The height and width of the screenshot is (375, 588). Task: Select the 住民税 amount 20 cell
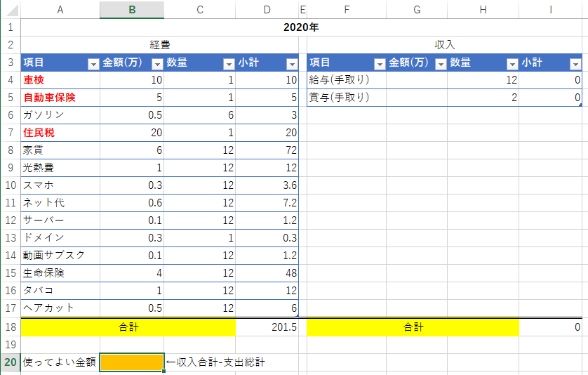132,133
